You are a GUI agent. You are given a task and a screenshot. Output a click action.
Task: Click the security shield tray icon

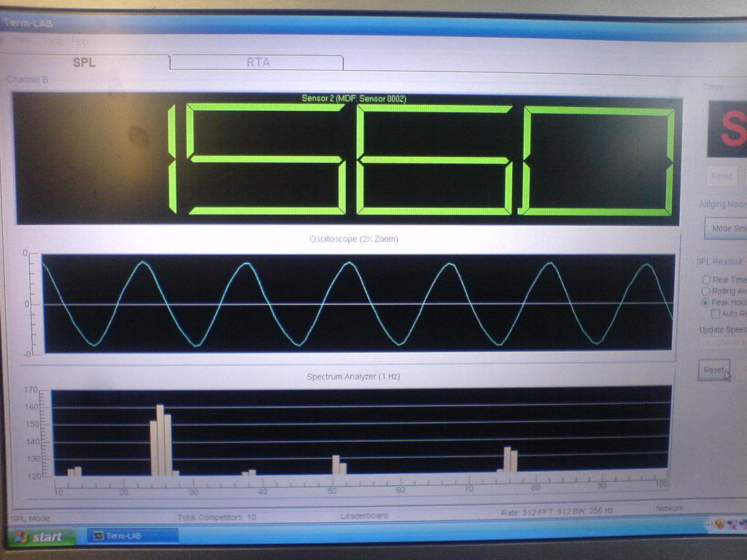(719, 524)
